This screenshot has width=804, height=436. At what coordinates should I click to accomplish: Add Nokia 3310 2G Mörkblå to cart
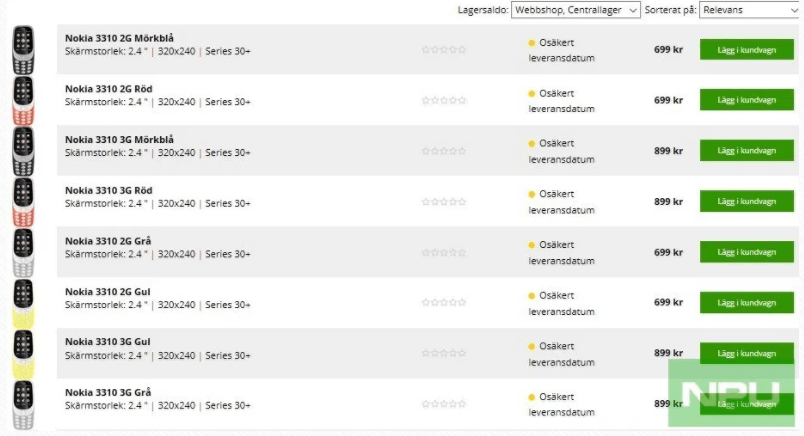point(747,50)
